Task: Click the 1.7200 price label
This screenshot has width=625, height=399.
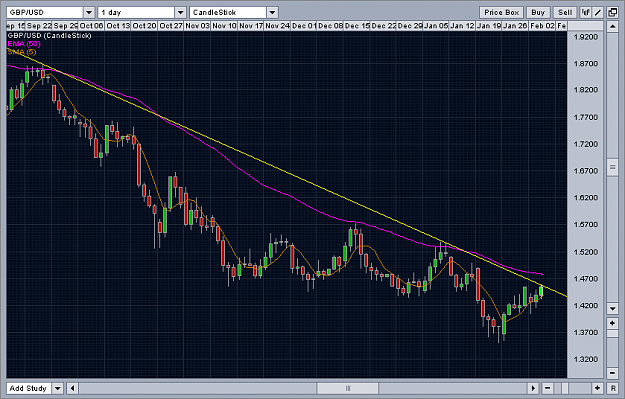Action: pos(586,144)
